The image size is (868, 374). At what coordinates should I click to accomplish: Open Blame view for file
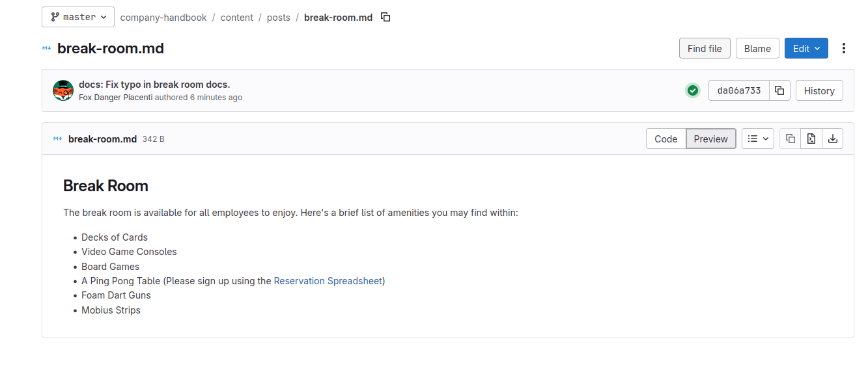[757, 48]
